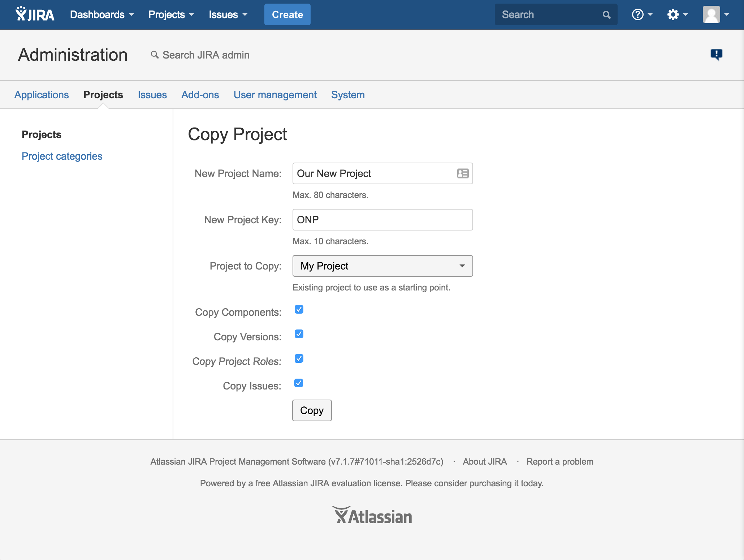The width and height of the screenshot is (744, 560).
Task: Click the User profile icon
Action: tap(711, 15)
